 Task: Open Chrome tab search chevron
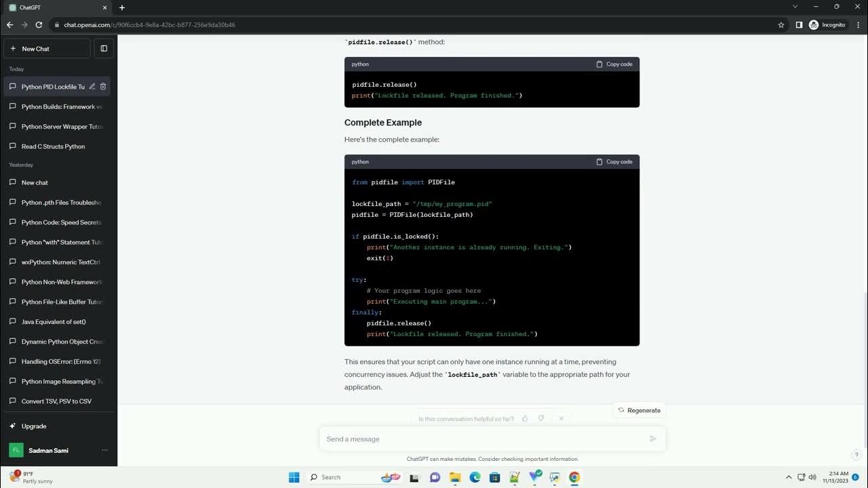(795, 7)
